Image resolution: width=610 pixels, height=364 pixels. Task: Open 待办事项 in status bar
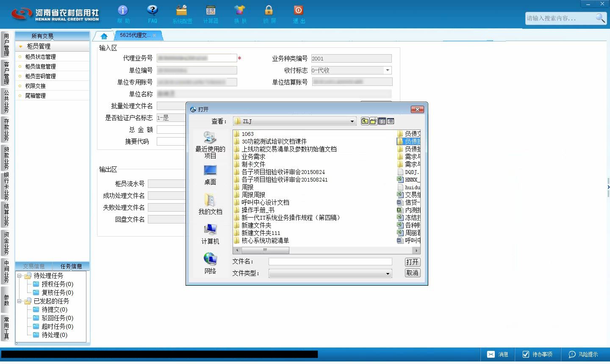click(x=537, y=354)
